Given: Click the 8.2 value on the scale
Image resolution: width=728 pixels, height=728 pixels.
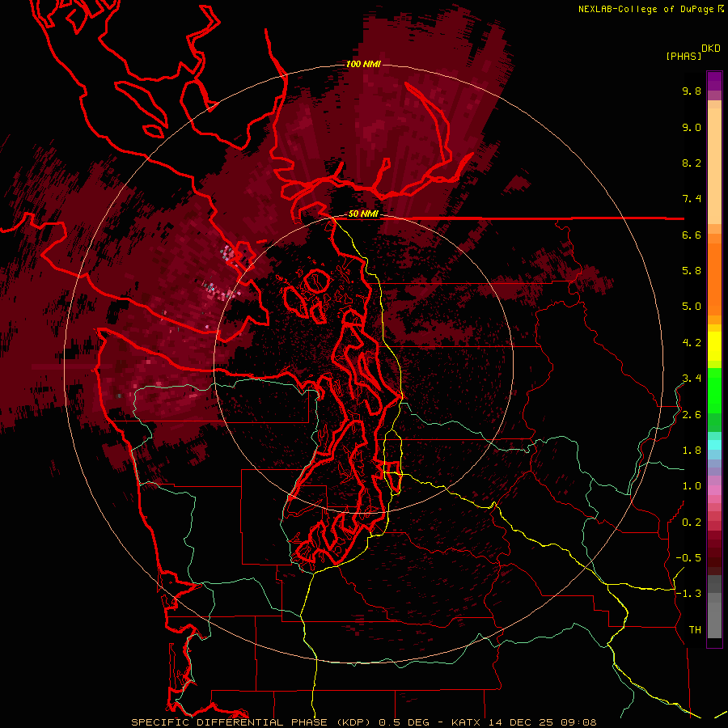Looking at the screenshot, I should point(692,163).
